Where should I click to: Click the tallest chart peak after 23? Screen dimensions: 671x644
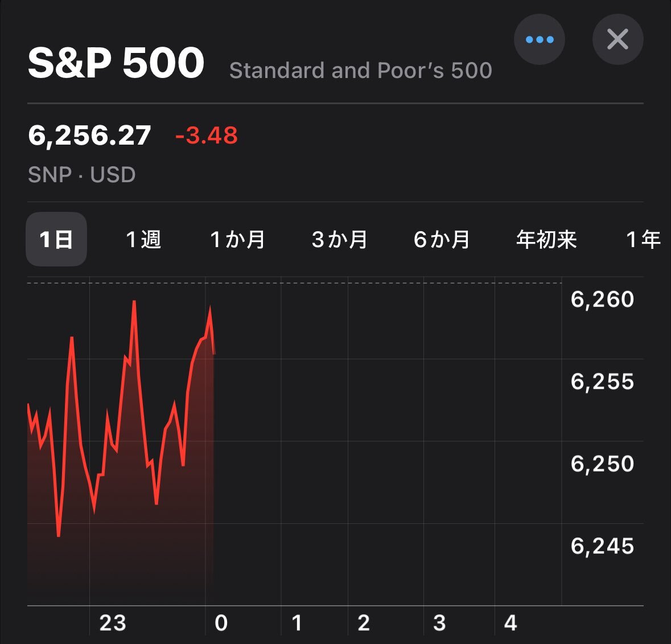134,301
